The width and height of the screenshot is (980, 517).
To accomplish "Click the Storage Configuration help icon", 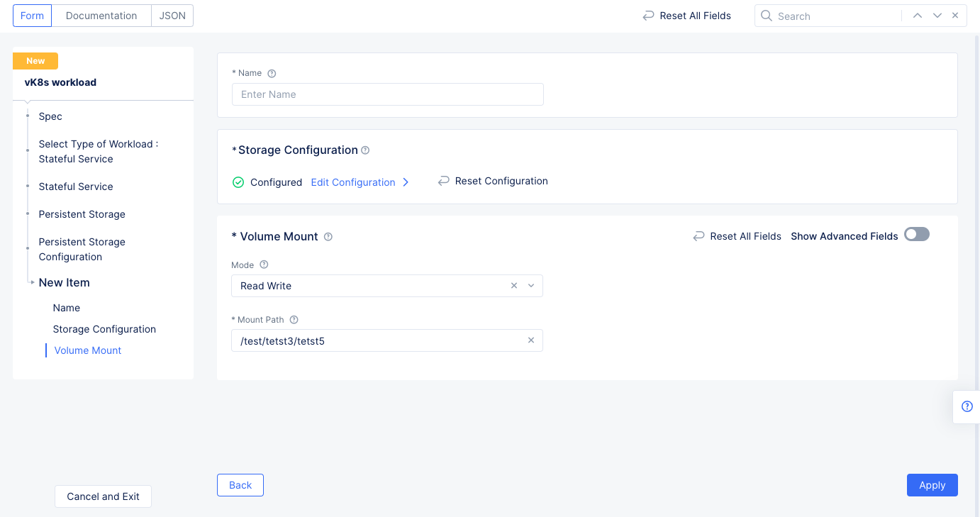I will (x=365, y=150).
